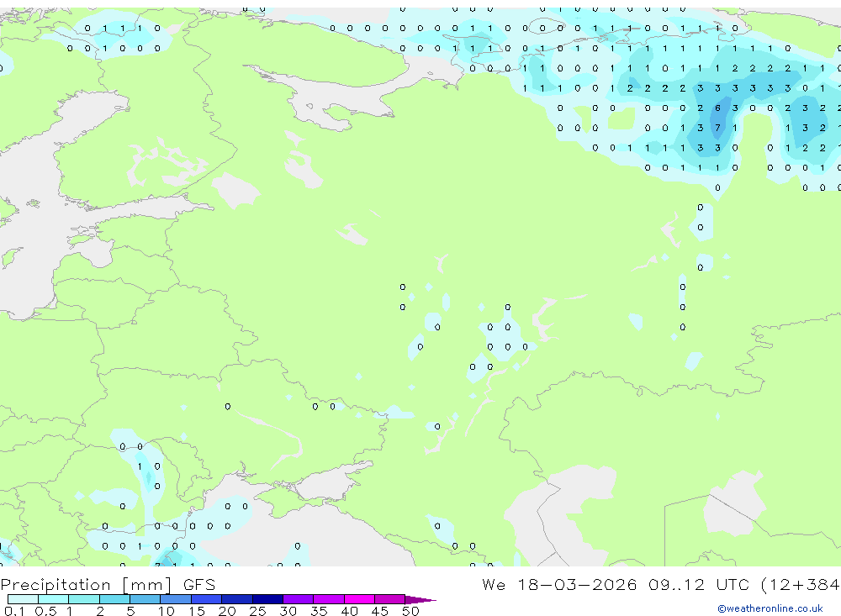Click the legend label '50'
Viewport: 841px width, 616px height.
pos(410,611)
